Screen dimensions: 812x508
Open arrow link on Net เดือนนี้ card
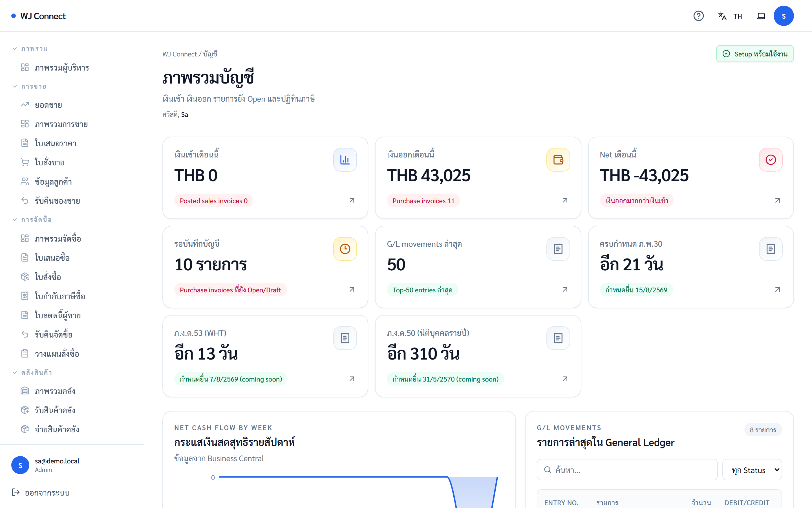[x=777, y=201]
